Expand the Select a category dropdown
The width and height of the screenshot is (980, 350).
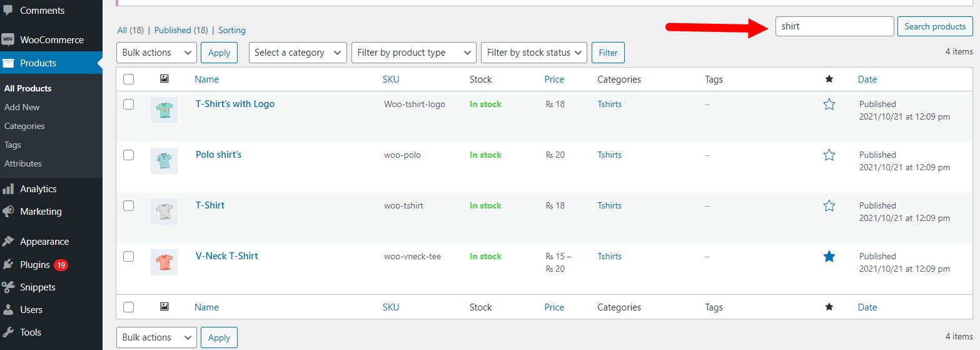298,53
